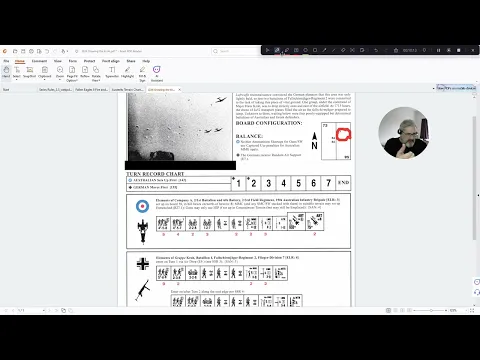Viewport: 480px width, 360px height.
Task: Launch the AI Assistant
Action: (x=157, y=73)
